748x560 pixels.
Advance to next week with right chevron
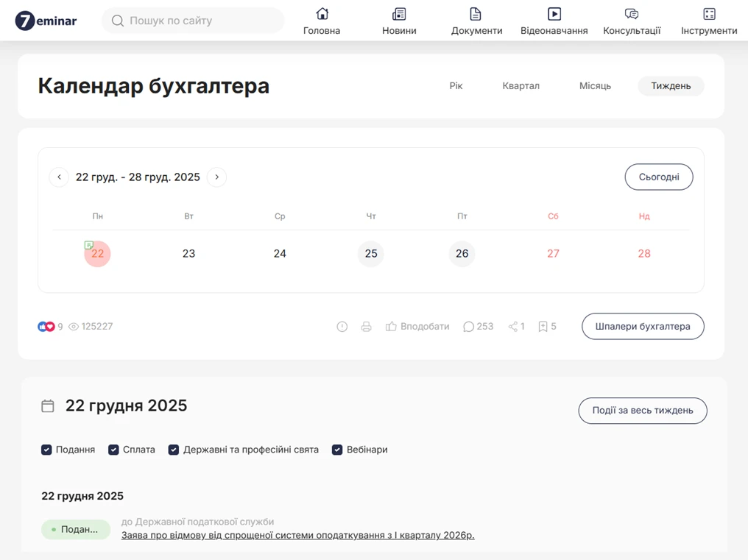pyautogui.click(x=216, y=177)
